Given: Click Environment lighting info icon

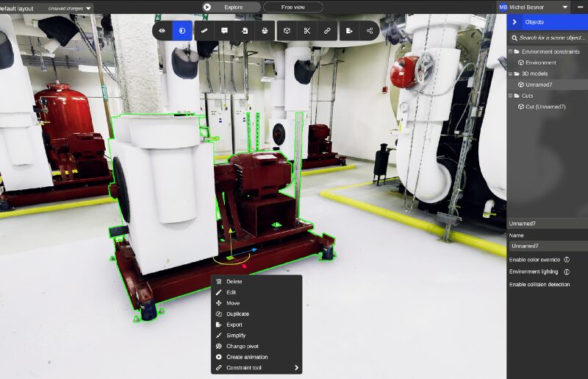Looking at the screenshot, I should (x=567, y=272).
